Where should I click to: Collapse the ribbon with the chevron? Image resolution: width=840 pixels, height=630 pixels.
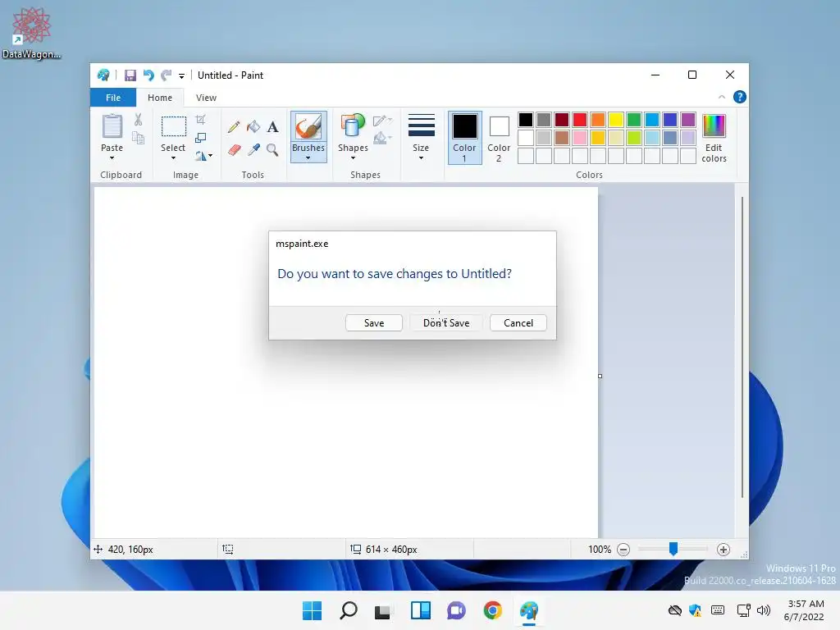click(722, 97)
